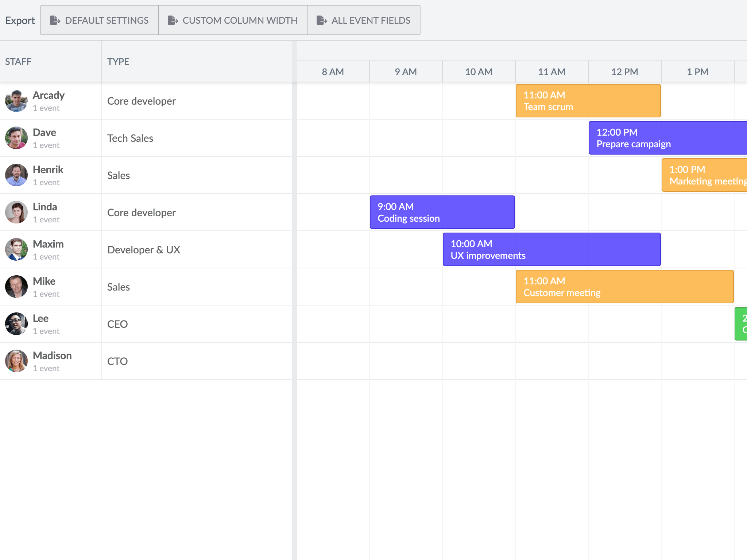Click the export icon in CUSTOM COLUMN WIDTH button
747x560 pixels.
[173, 20]
